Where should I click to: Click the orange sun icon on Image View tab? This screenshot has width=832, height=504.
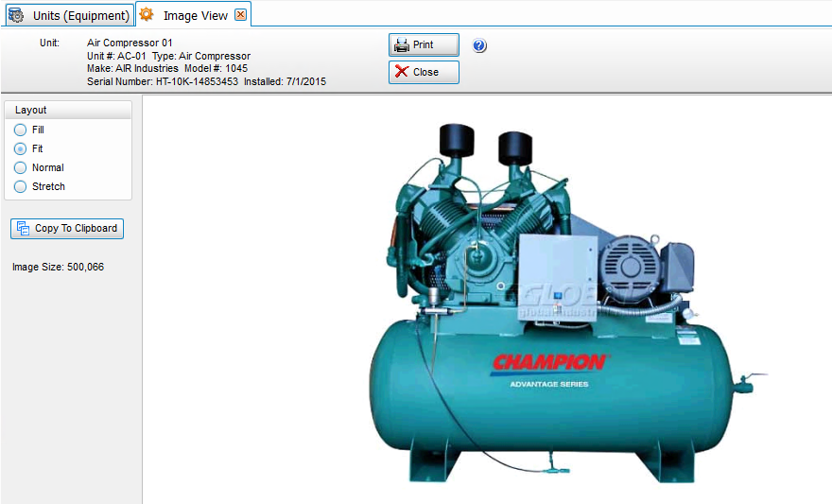(147, 14)
